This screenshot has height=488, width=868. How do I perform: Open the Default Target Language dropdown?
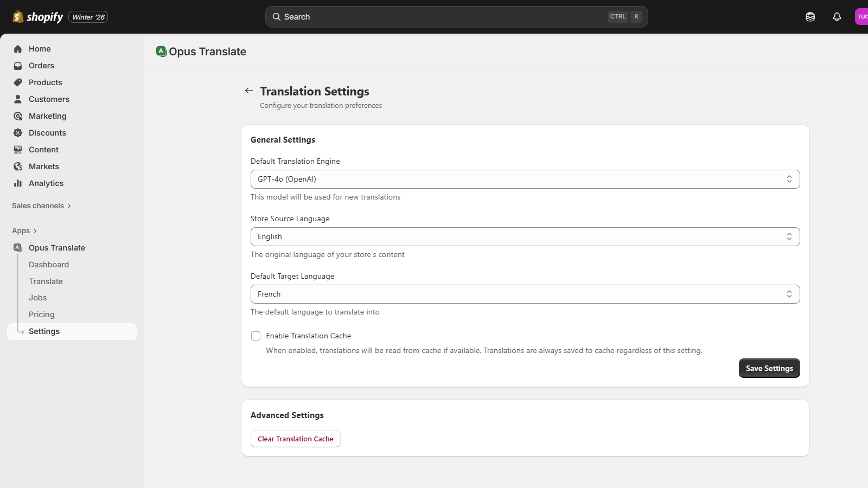[525, 294]
